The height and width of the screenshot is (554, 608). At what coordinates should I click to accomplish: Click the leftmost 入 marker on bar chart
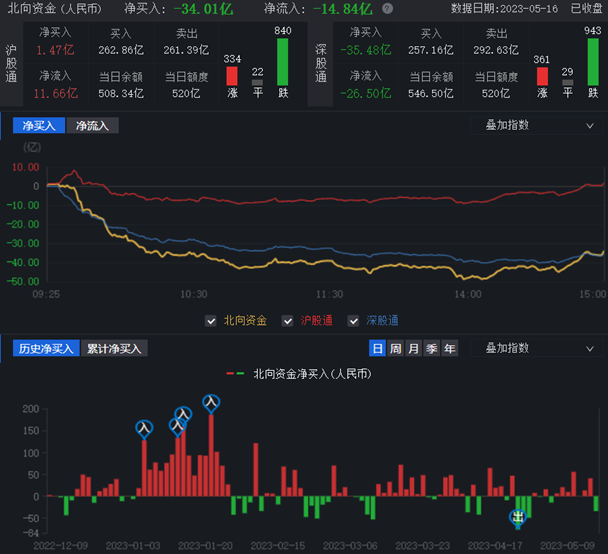[x=144, y=428]
